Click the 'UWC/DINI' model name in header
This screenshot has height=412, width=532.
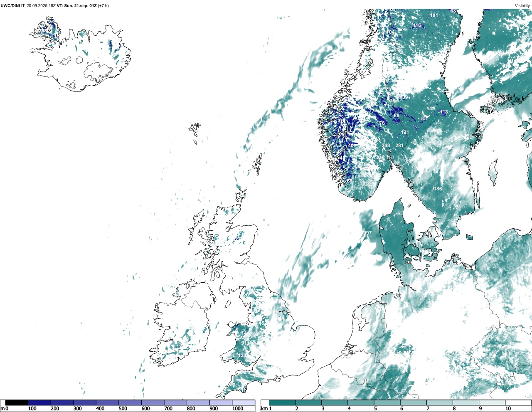(10, 6)
